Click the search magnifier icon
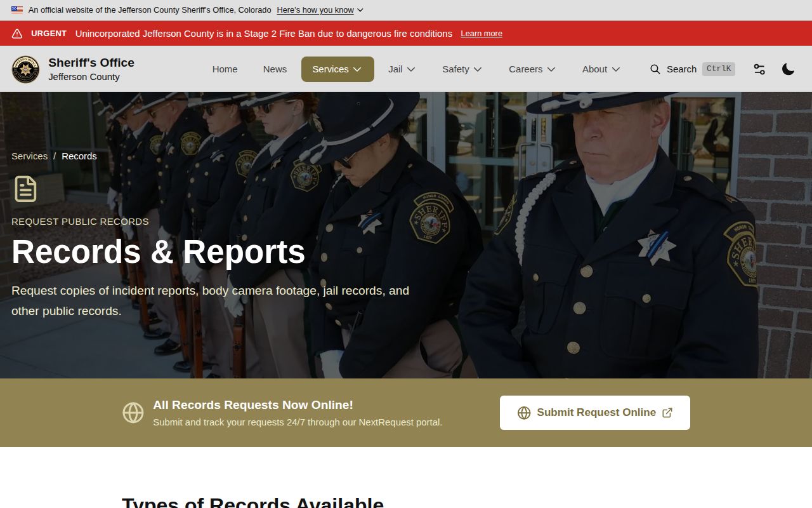This screenshot has width=812, height=508. pyautogui.click(x=655, y=69)
